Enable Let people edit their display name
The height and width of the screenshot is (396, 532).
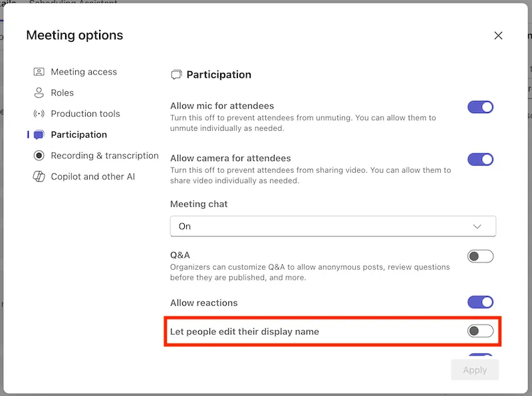click(x=481, y=331)
